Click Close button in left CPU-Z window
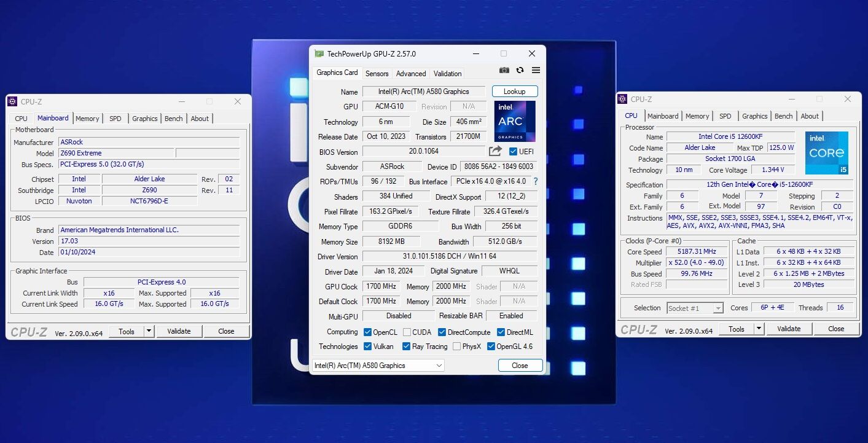 [x=226, y=331]
